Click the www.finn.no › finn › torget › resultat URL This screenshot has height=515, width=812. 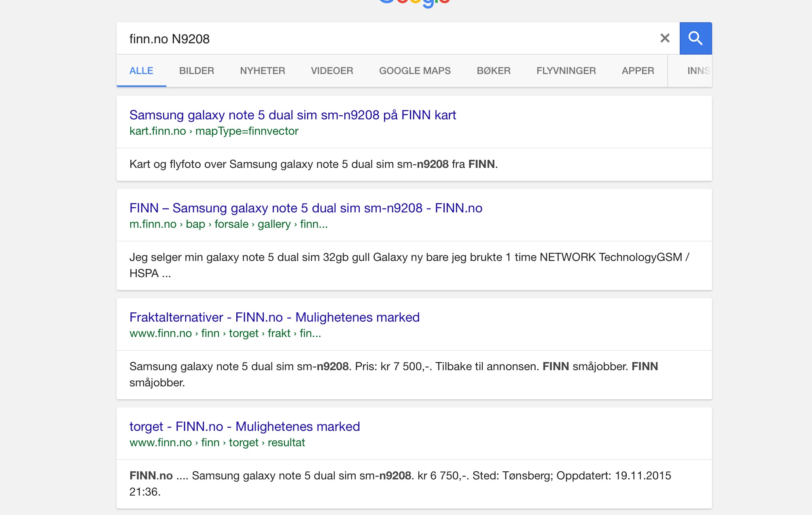coord(217,443)
